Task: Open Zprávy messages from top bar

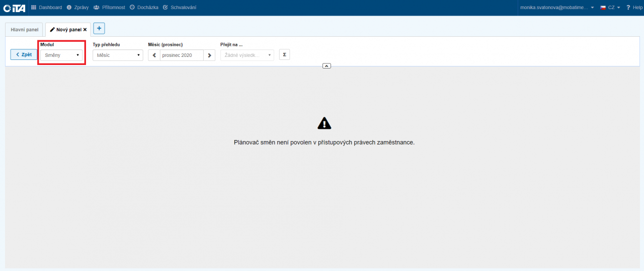Action: pos(77,8)
